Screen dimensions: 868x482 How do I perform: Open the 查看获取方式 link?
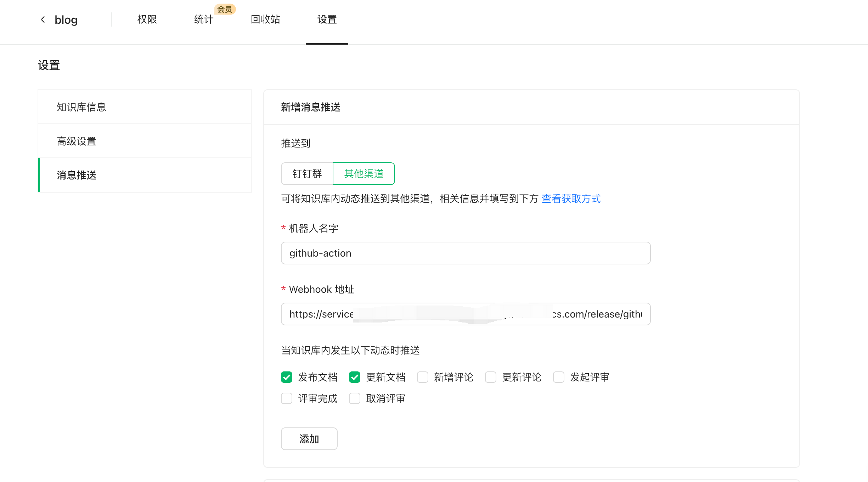[571, 198]
